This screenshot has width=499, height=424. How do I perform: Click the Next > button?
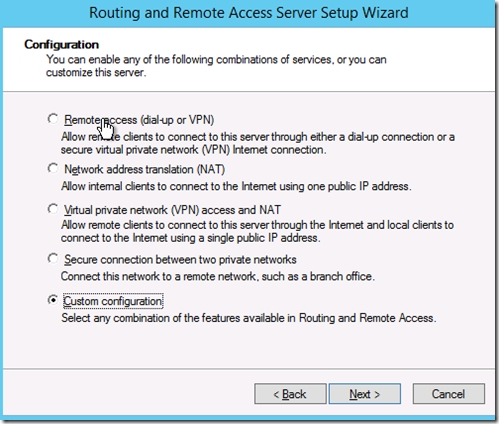(x=365, y=394)
